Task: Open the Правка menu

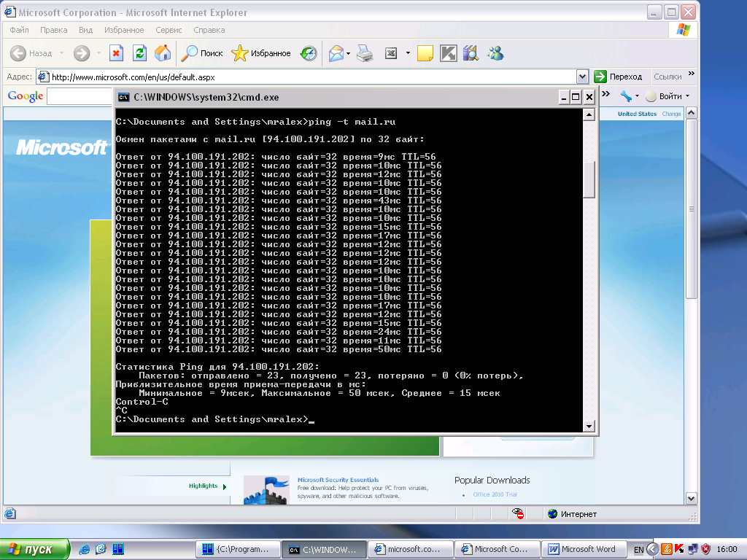Action: click(53, 30)
